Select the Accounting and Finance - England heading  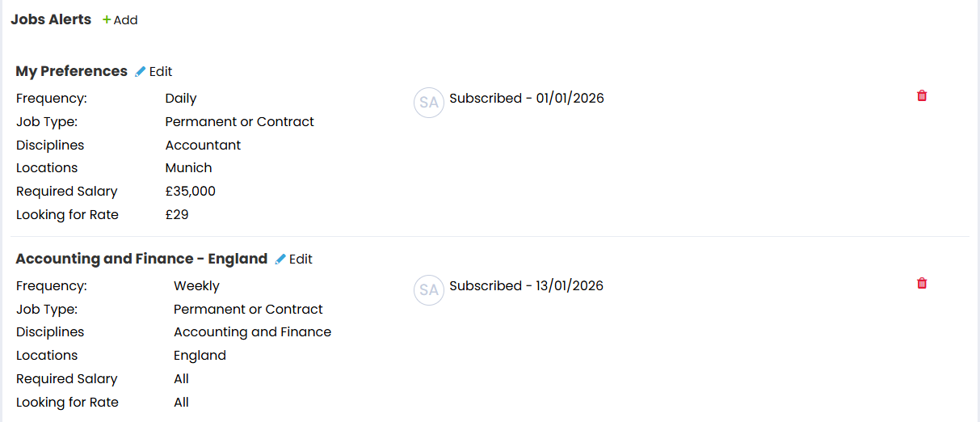pos(141,259)
